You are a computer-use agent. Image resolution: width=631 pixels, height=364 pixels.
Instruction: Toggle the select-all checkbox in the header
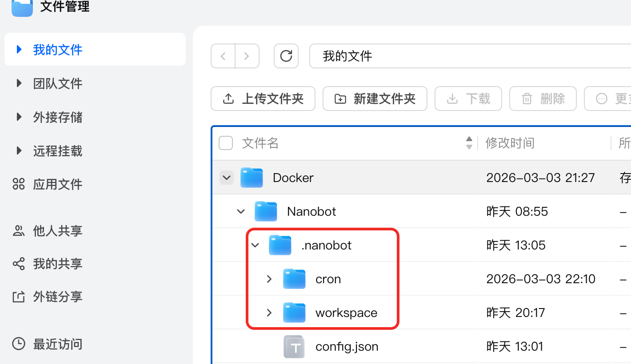tap(226, 143)
